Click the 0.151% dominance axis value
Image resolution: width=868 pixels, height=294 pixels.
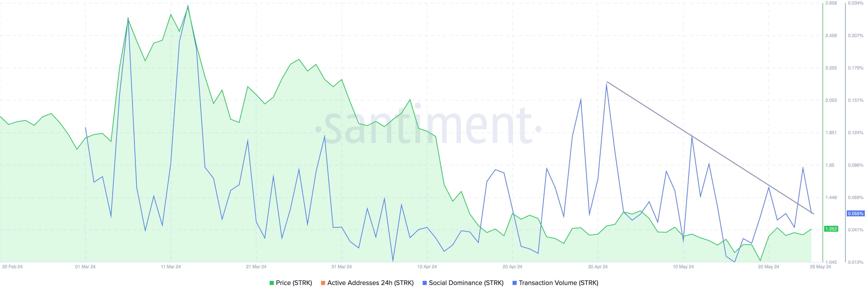(856, 100)
